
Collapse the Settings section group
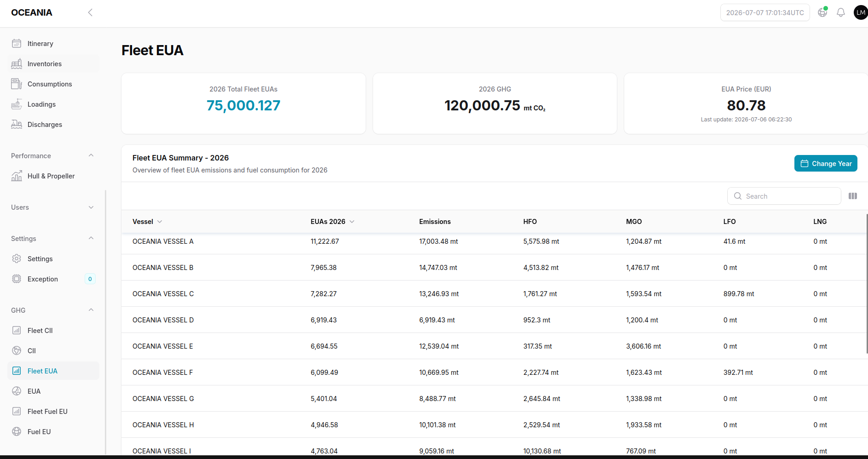[x=91, y=238]
